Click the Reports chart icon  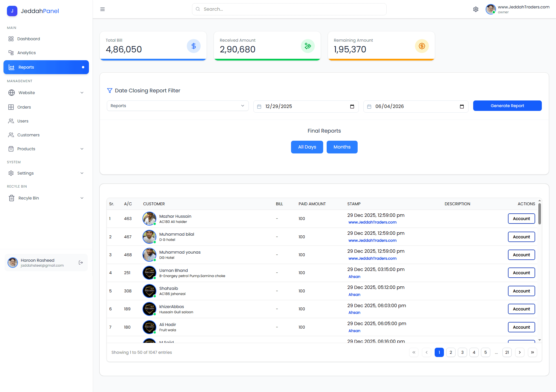point(12,67)
